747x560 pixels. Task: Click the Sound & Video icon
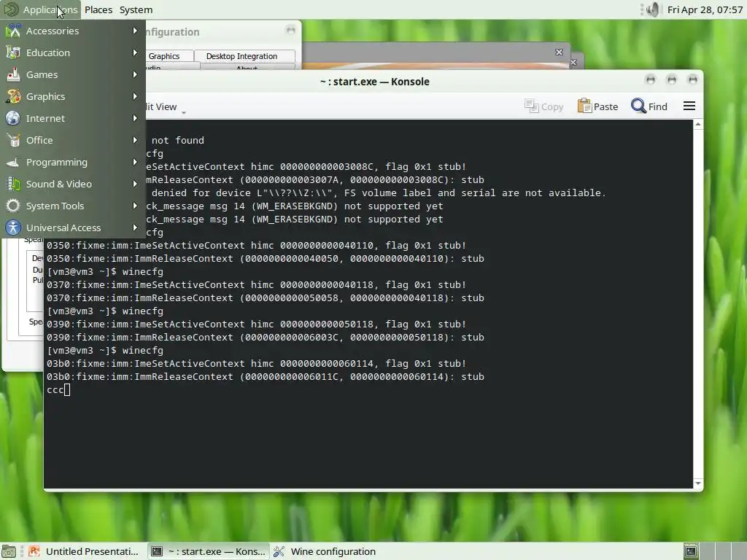click(x=13, y=184)
